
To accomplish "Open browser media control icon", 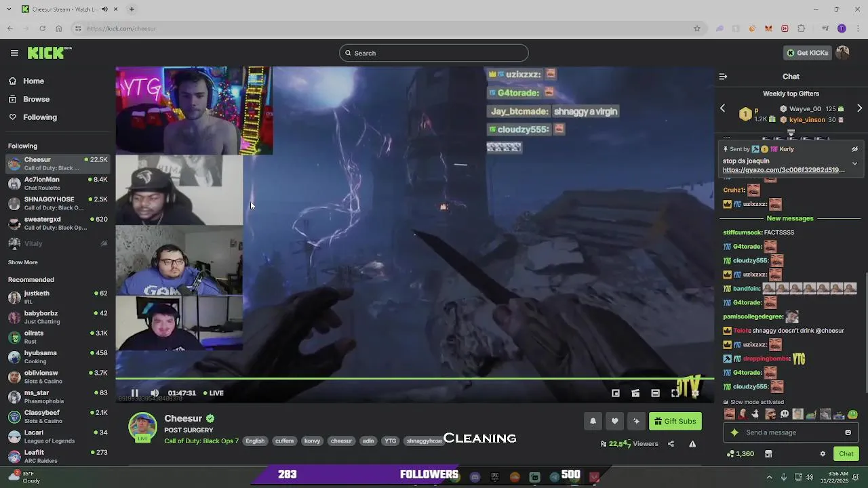I will pyautogui.click(x=825, y=28).
